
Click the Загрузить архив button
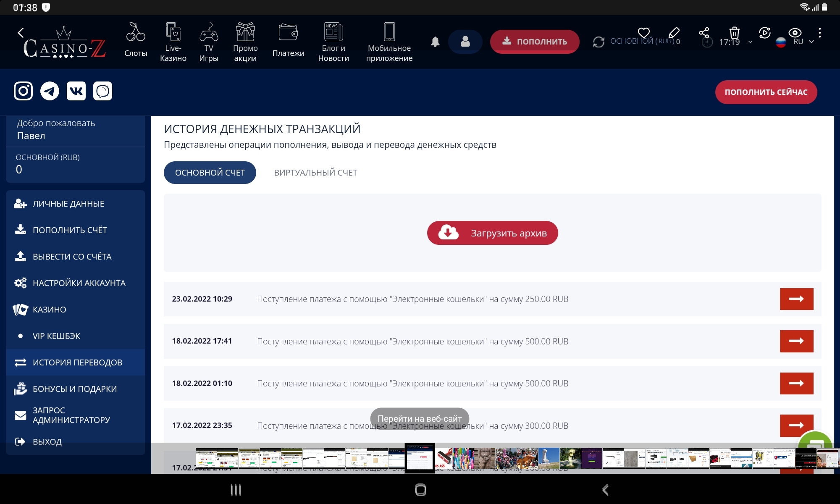[x=492, y=233]
